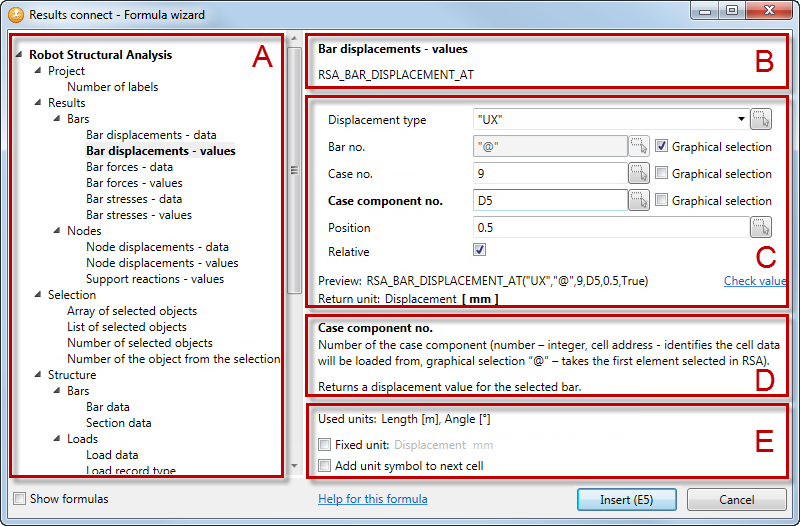
Task: Select Bar stresses - data item
Action: tap(134, 198)
